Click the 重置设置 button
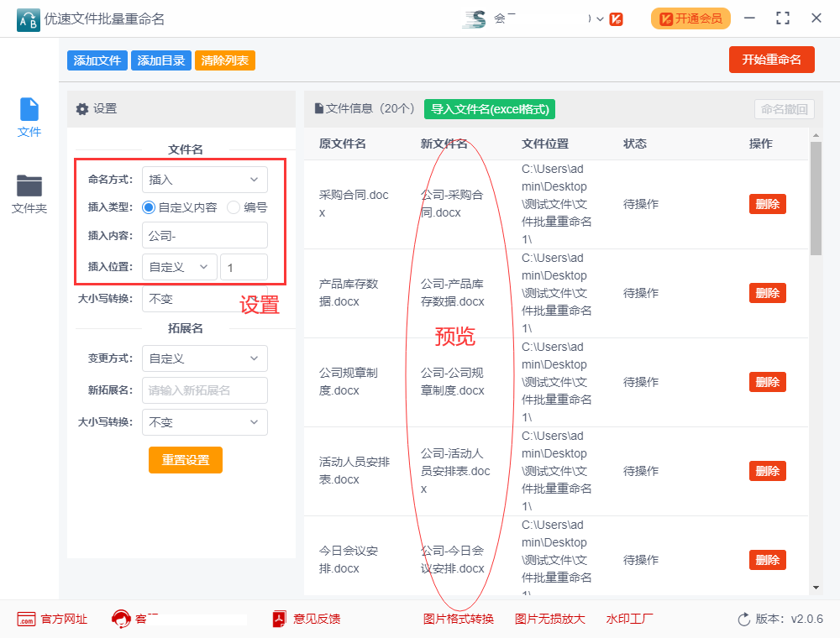 186,460
